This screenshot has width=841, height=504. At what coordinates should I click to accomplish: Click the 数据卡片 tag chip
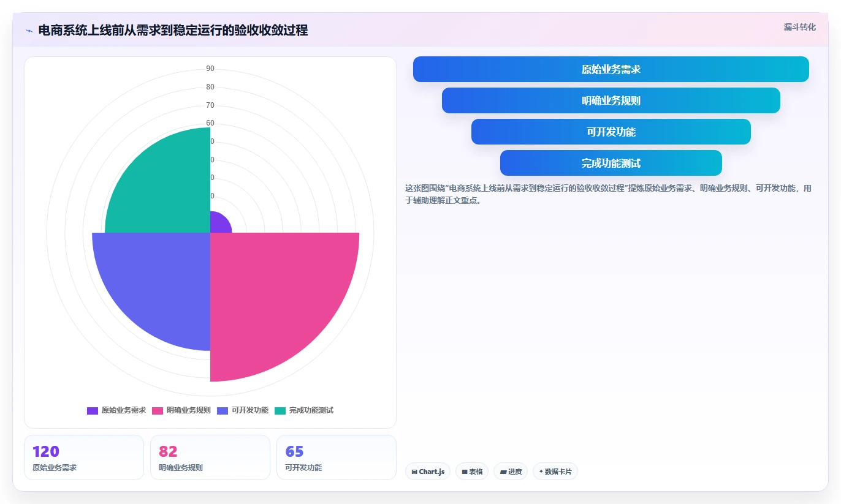click(555, 472)
